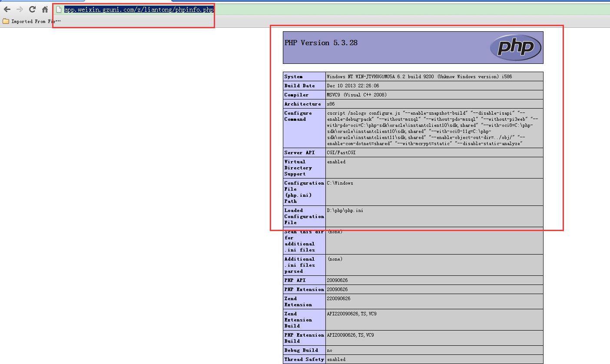Select the Architecture label
This screenshot has width=610, height=364.
coord(303,104)
